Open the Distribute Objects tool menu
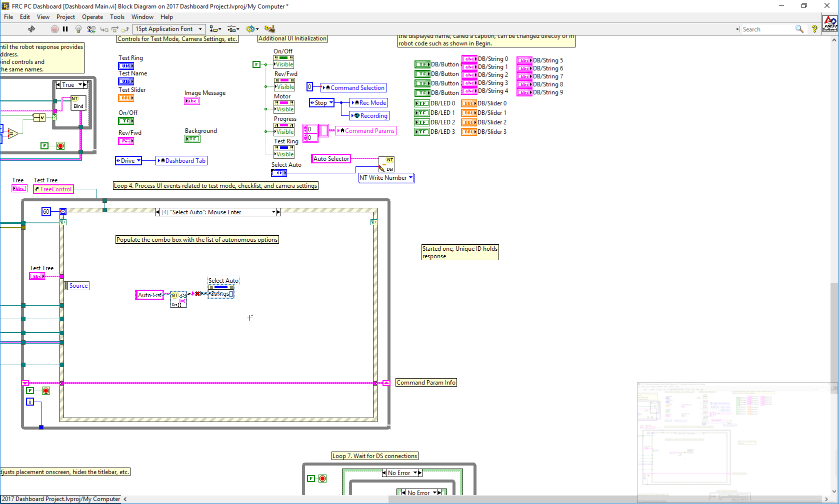The image size is (839, 504). click(233, 29)
